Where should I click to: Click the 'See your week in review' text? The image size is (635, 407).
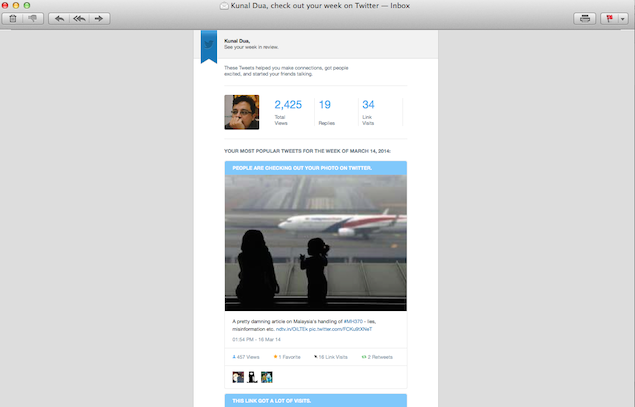pos(251,47)
